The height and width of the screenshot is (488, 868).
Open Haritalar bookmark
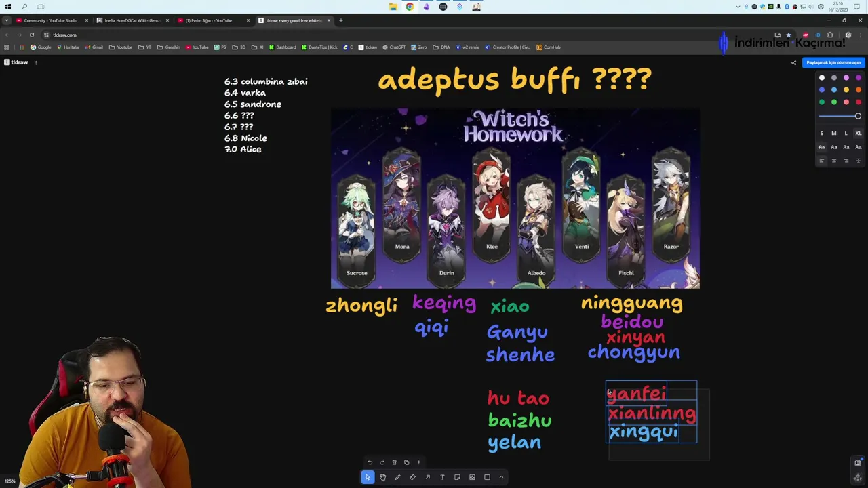coord(68,47)
